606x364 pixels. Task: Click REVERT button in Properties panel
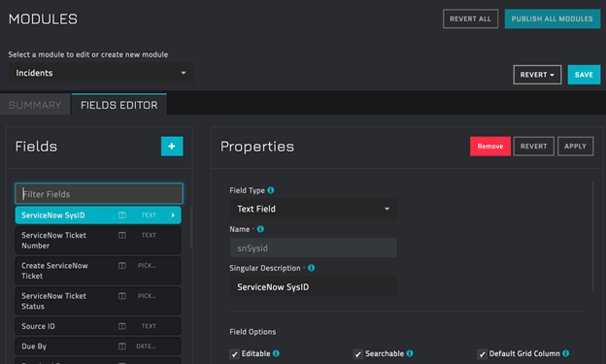pyautogui.click(x=534, y=147)
